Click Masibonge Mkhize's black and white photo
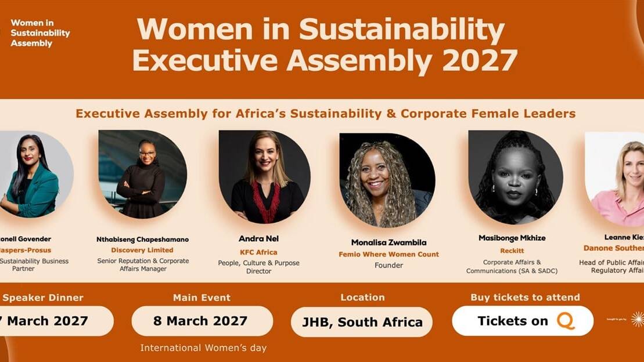The height and width of the screenshot is (362, 644). [x=516, y=178]
